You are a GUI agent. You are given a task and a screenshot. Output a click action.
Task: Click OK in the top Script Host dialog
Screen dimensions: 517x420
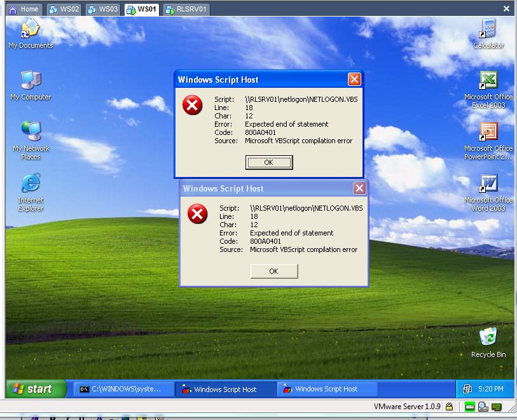click(269, 162)
